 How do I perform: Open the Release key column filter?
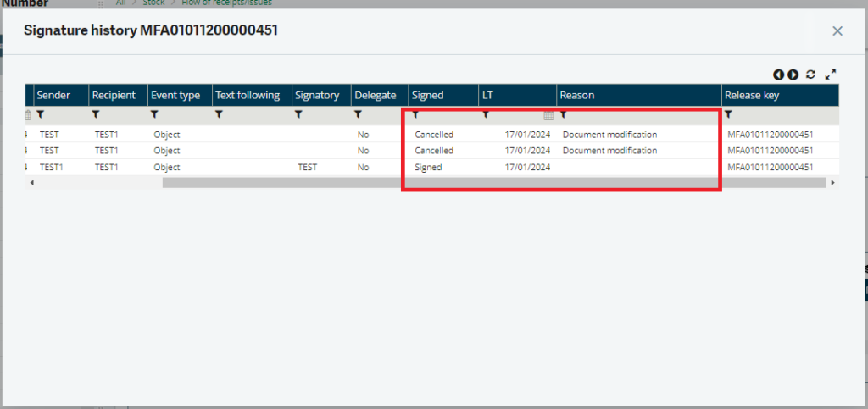pos(728,114)
